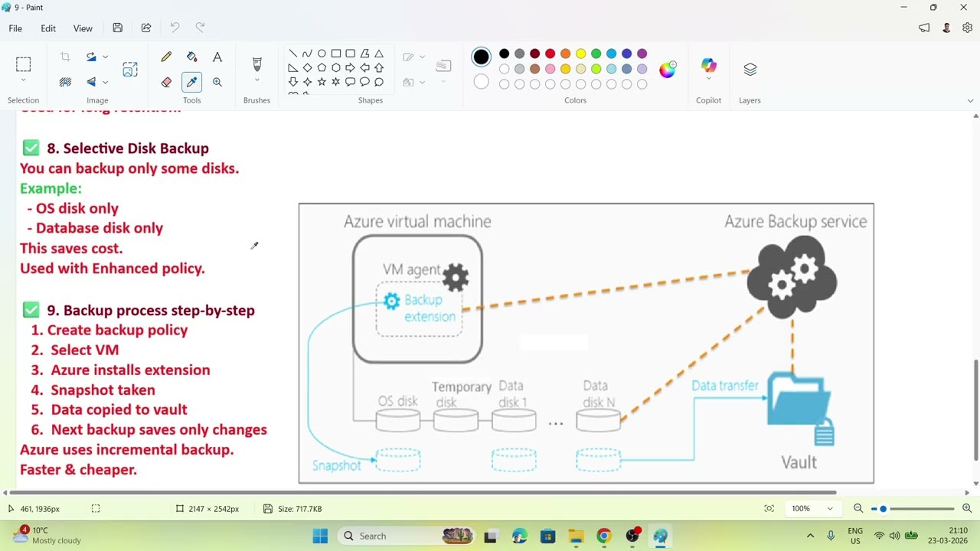This screenshot has width=980, height=551.
Task: Select the Fill bucket tool
Action: (191, 57)
